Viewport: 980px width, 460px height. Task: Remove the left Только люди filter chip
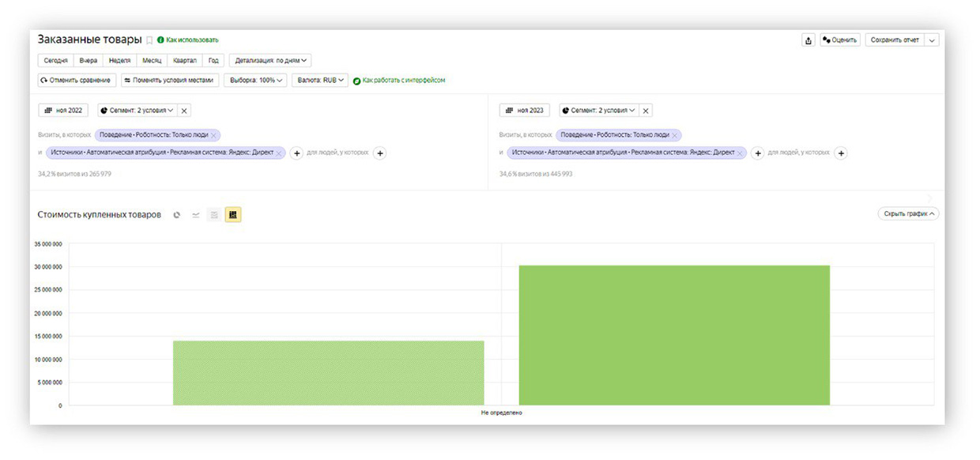tap(213, 135)
